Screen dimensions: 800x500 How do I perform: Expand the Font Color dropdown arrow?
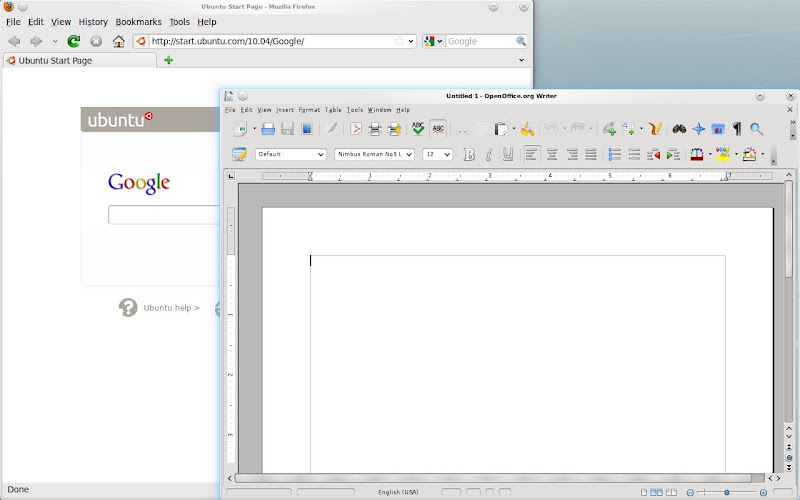point(710,154)
